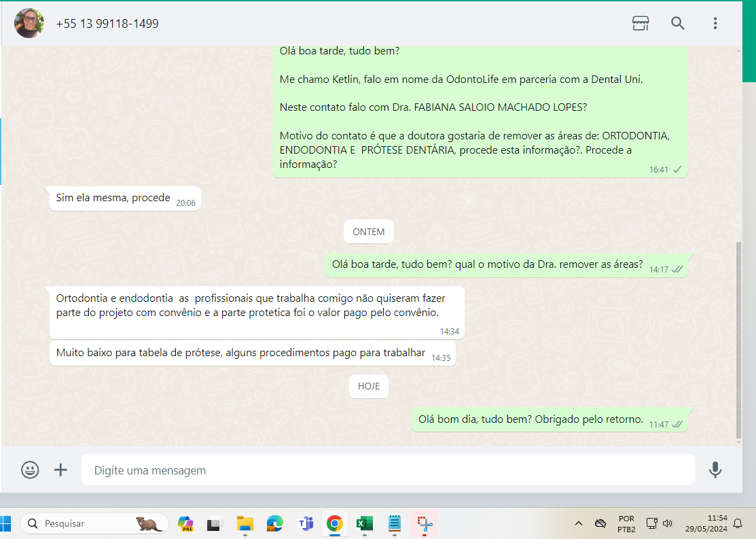Open Task View from the taskbar

point(215,523)
